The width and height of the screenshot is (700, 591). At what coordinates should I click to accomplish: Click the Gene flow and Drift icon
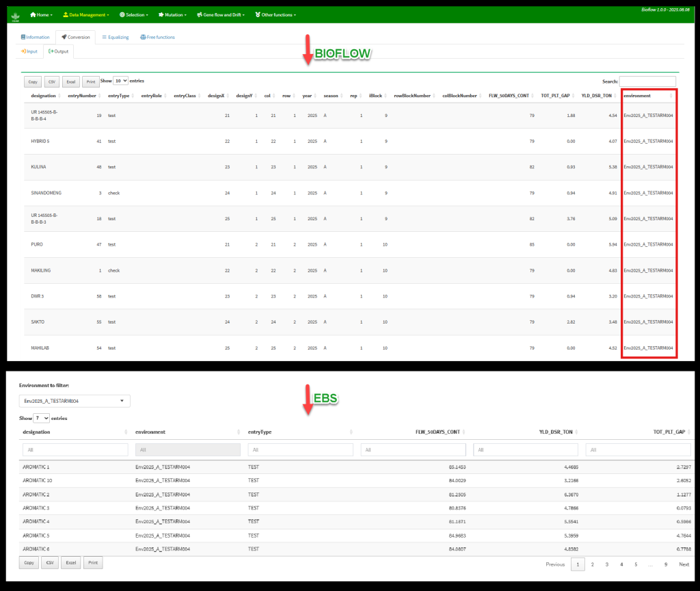tap(198, 14)
